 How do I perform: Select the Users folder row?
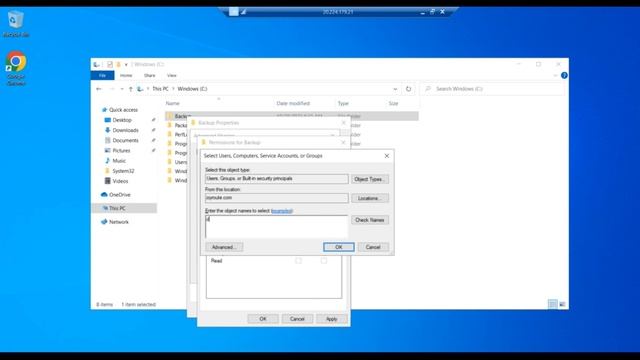177,162
